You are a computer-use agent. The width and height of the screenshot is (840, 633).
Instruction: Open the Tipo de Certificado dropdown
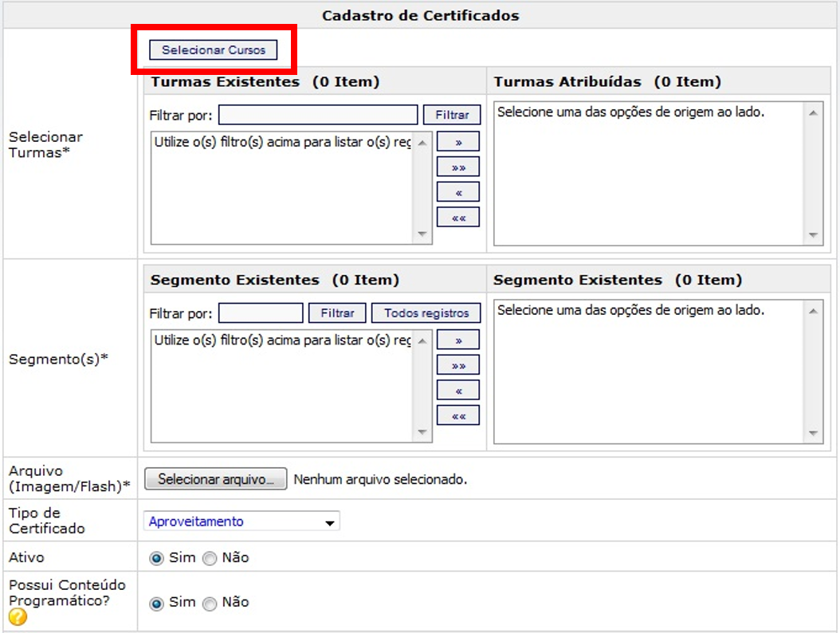(x=242, y=521)
